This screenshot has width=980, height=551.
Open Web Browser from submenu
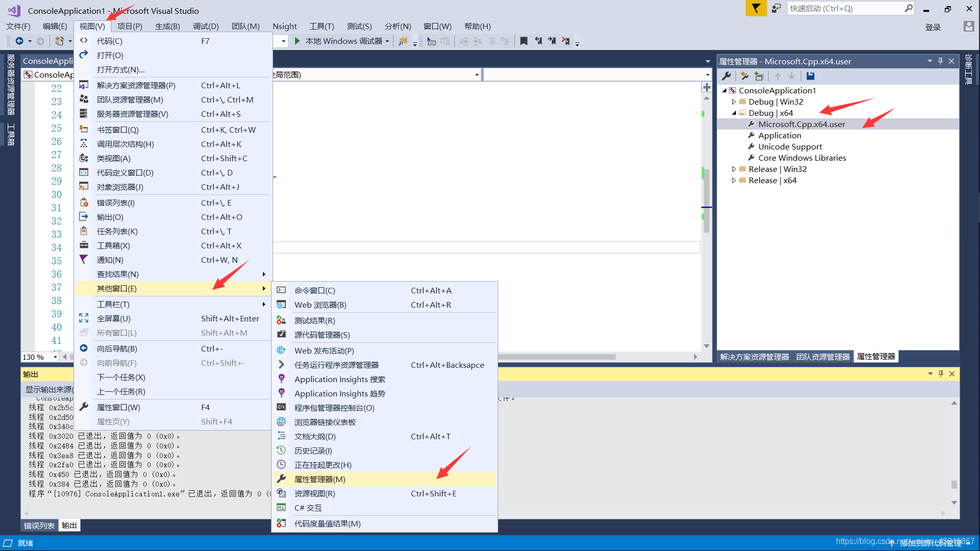(x=385, y=305)
